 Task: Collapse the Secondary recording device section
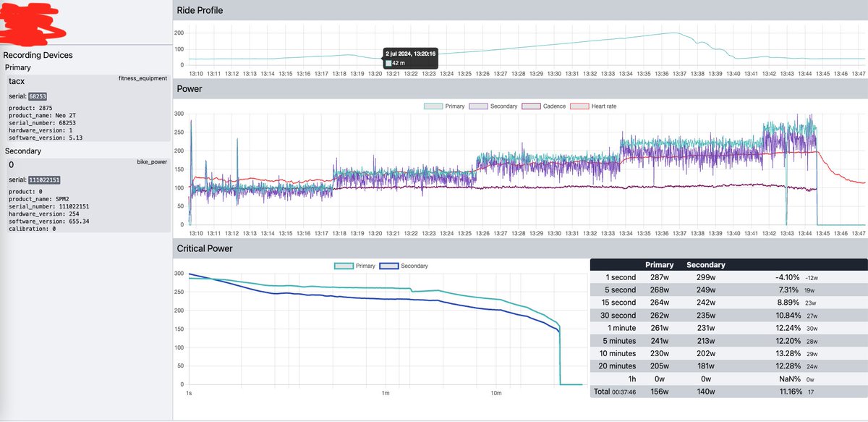[22, 151]
